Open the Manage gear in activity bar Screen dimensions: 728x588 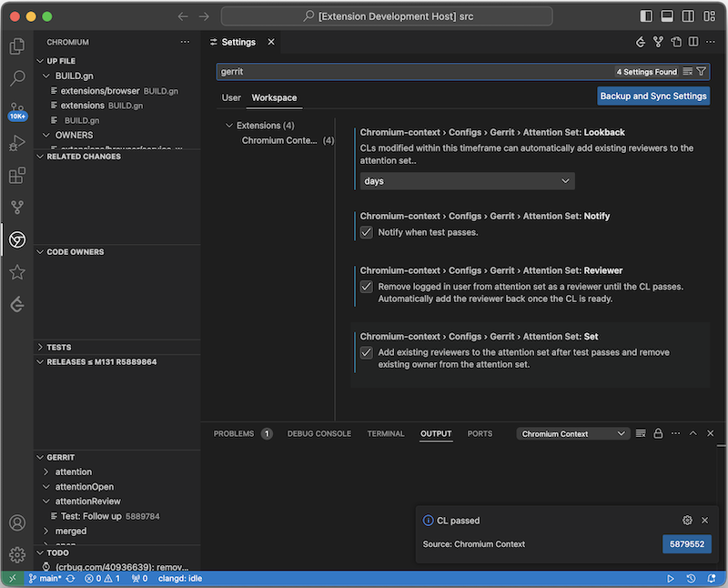[17, 554]
